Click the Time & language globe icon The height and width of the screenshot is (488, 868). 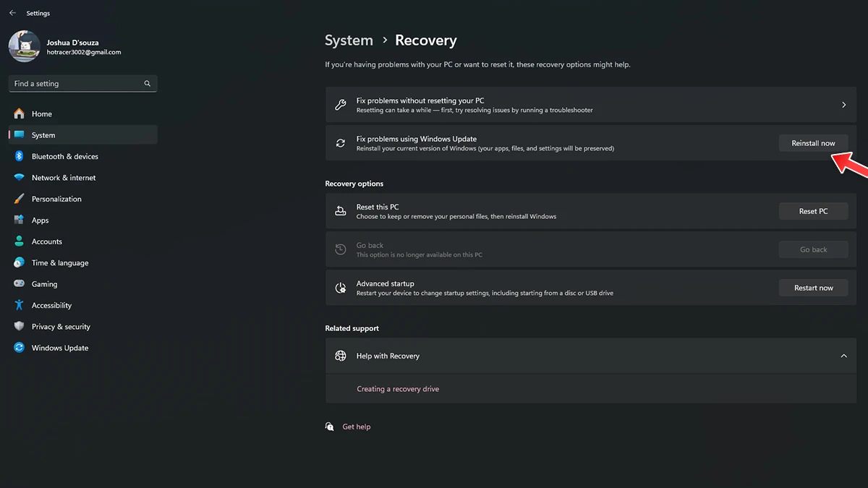pyautogui.click(x=20, y=262)
